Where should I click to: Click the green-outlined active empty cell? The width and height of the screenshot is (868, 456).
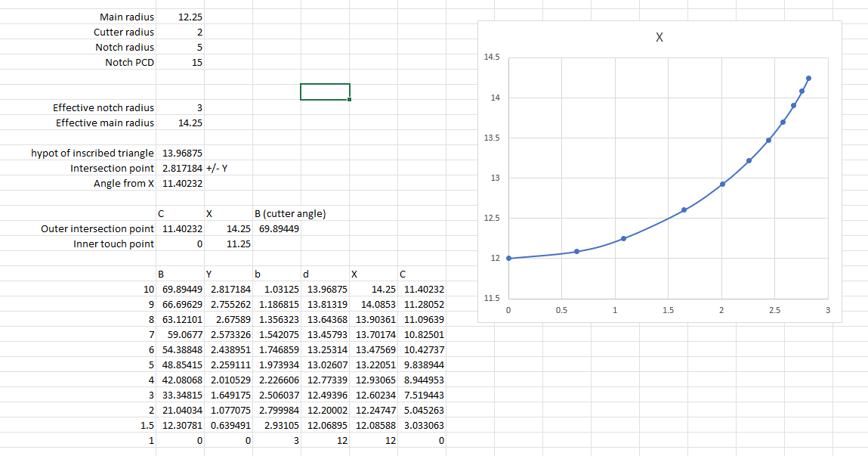point(325,92)
